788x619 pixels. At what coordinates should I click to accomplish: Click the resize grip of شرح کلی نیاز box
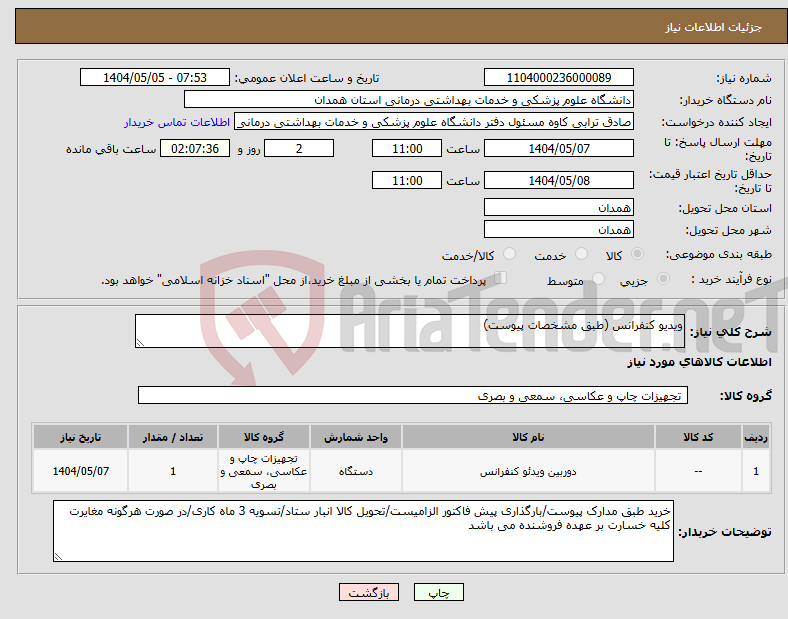tap(140, 343)
